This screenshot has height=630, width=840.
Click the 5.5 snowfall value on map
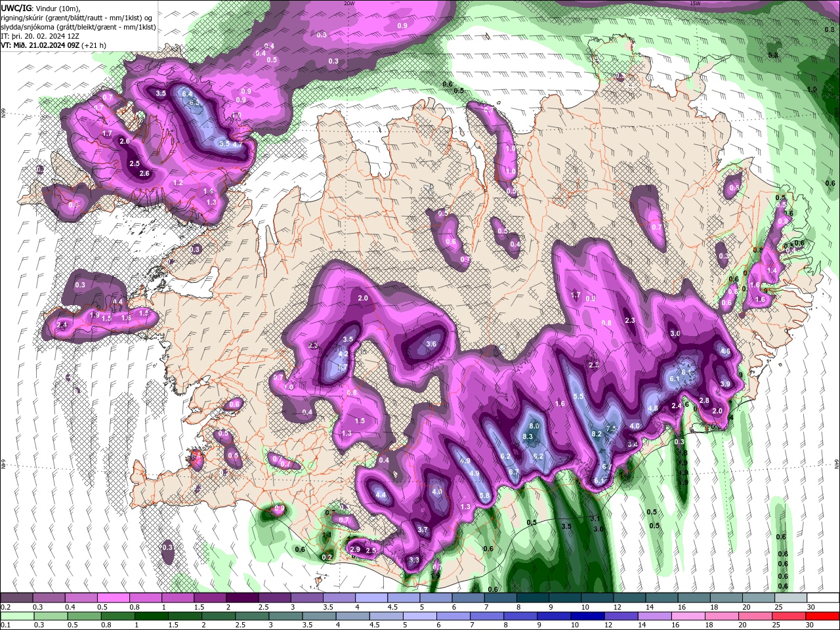pyautogui.click(x=578, y=396)
